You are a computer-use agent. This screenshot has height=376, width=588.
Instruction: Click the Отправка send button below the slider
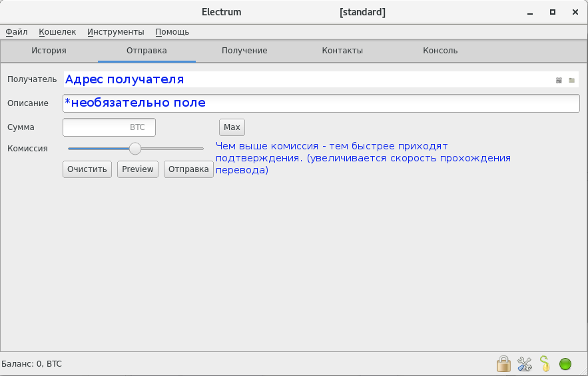(188, 169)
